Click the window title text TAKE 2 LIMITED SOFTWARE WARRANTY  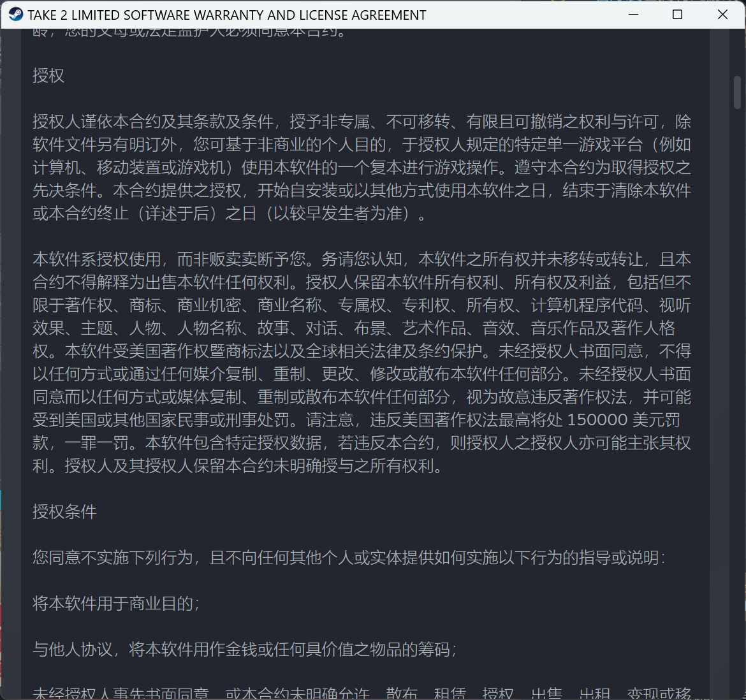tap(226, 15)
